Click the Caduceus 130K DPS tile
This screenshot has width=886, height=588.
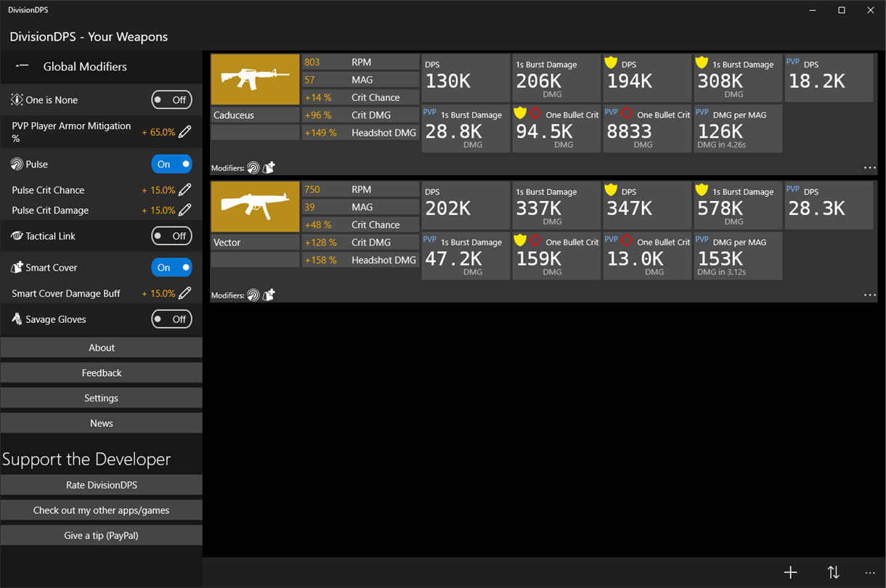point(466,78)
